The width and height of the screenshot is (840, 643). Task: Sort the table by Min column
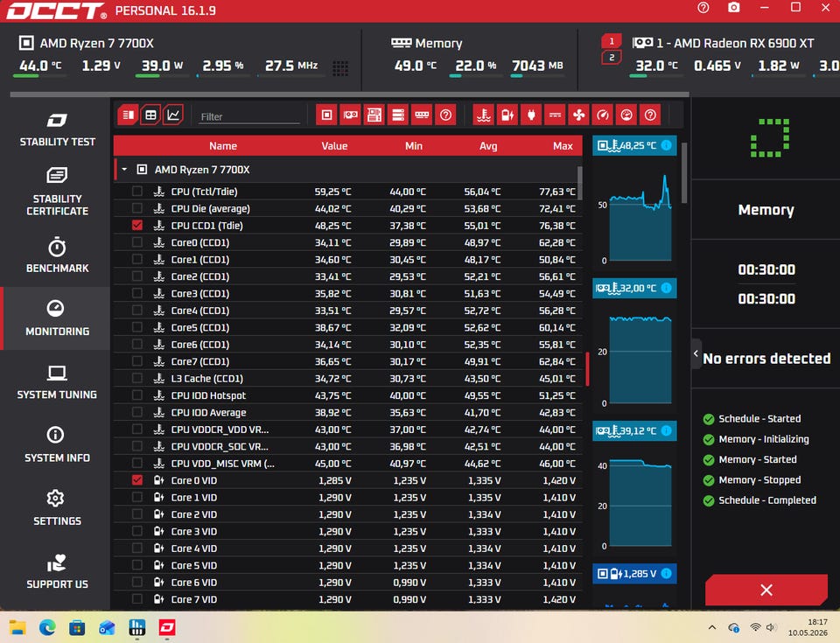click(x=414, y=146)
